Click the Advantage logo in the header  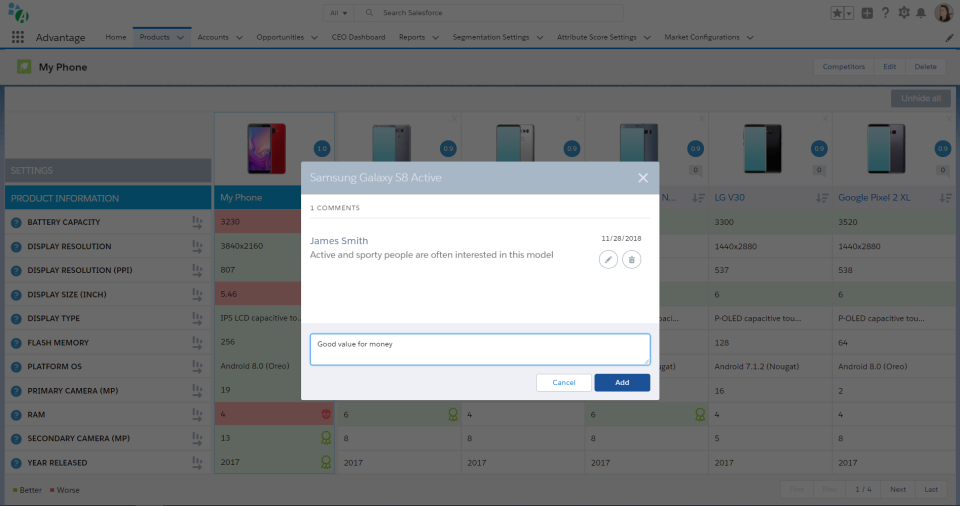click(18, 12)
